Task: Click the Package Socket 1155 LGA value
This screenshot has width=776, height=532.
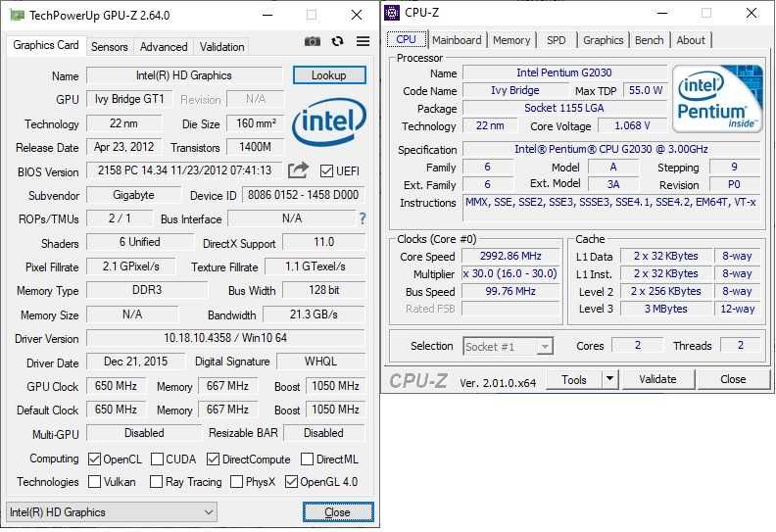Action: (564, 108)
